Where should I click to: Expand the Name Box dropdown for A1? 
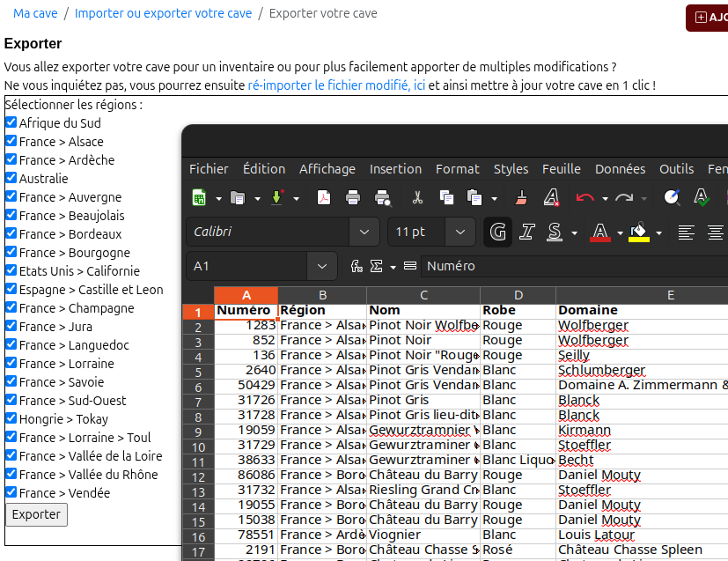(320, 266)
